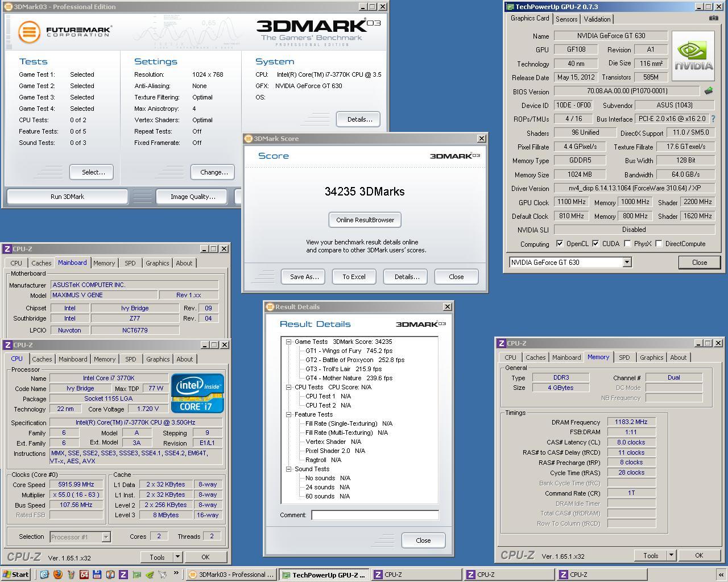Open Tools dropdown arrow in CPU window
Viewport: 728px width, 582px height.
pos(177,557)
